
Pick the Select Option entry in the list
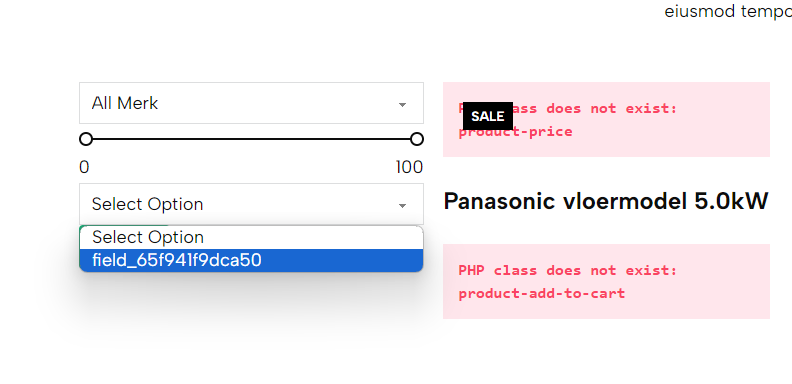pos(251,237)
